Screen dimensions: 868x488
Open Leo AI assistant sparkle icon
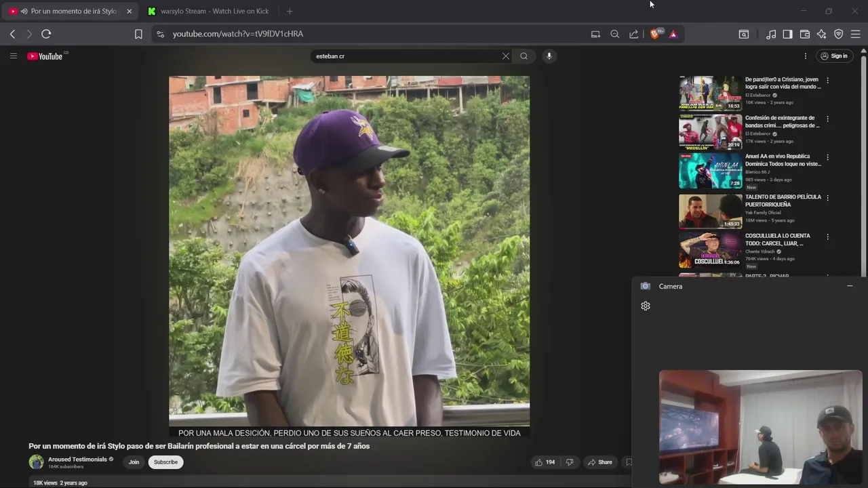pos(822,34)
